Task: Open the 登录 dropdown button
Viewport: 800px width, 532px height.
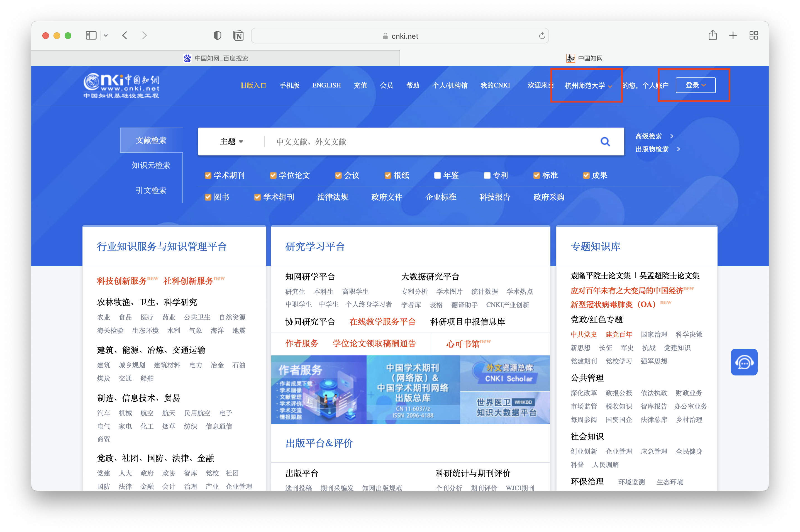Action: click(695, 85)
